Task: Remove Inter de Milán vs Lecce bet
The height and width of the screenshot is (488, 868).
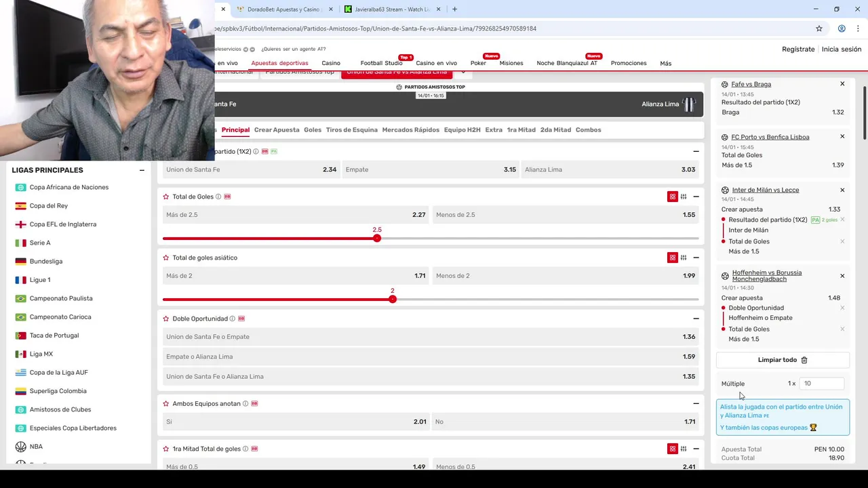Action: point(842,190)
